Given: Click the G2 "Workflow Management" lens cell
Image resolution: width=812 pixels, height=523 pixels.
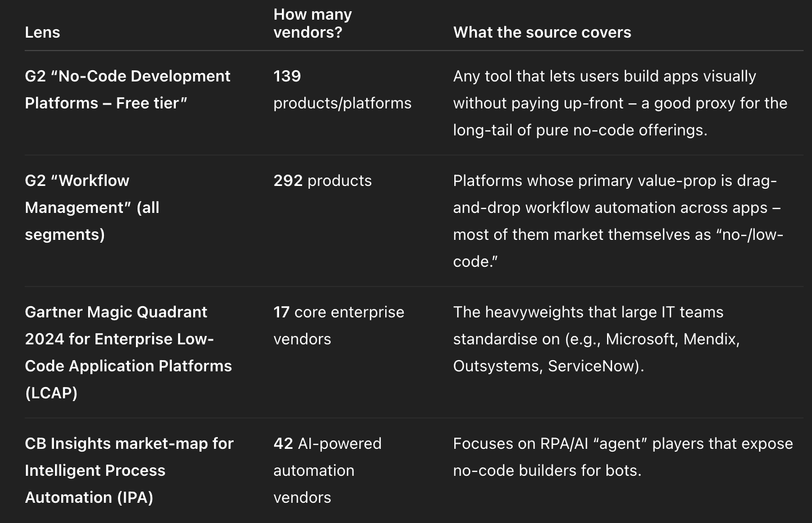Looking at the screenshot, I should (x=92, y=207).
